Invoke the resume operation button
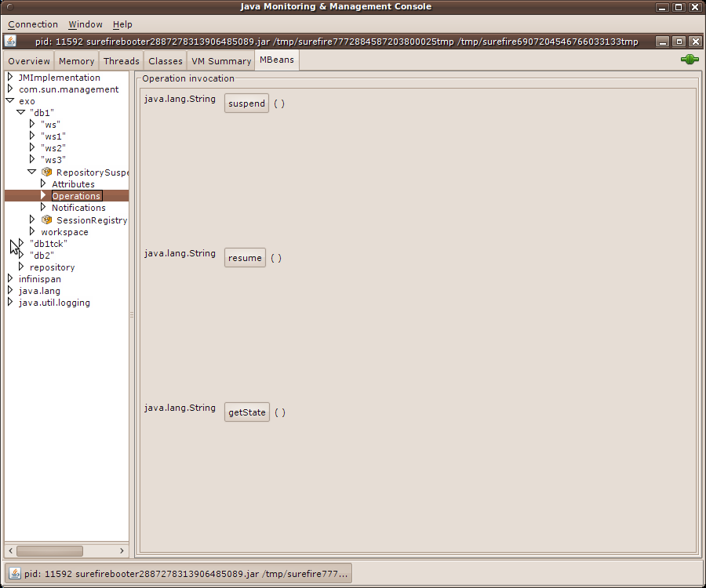The width and height of the screenshot is (706, 588). point(245,258)
